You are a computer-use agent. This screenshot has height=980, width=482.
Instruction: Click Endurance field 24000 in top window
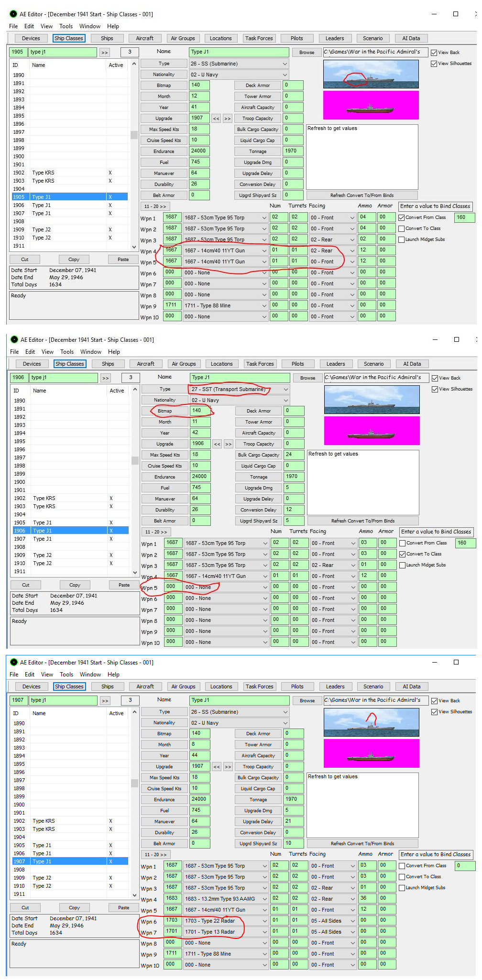(x=199, y=151)
